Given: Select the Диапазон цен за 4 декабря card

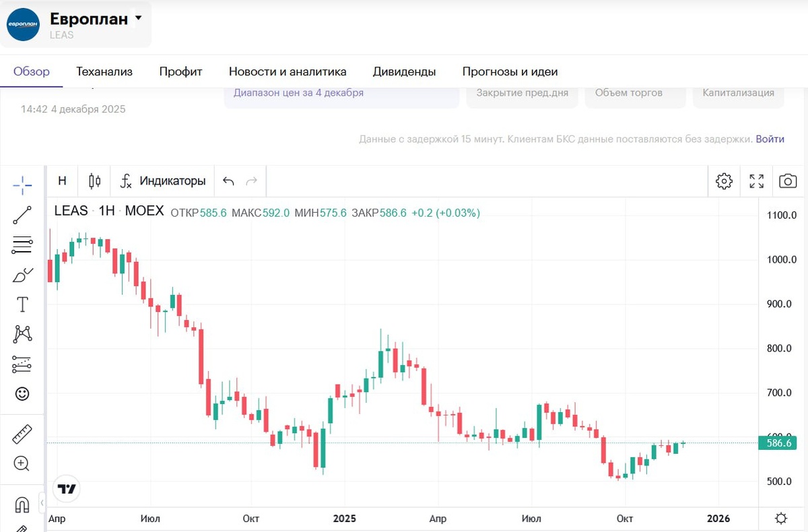Looking at the screenshot, I should 341,96.
